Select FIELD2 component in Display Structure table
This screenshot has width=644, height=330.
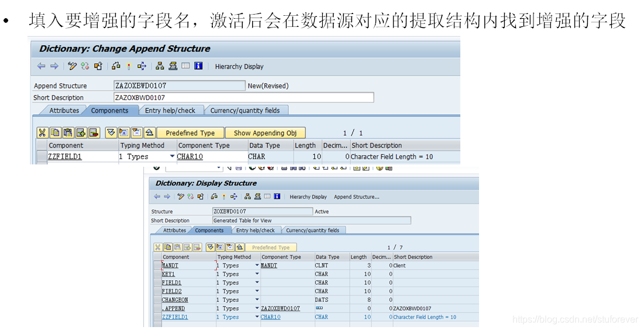coord(172,291)
